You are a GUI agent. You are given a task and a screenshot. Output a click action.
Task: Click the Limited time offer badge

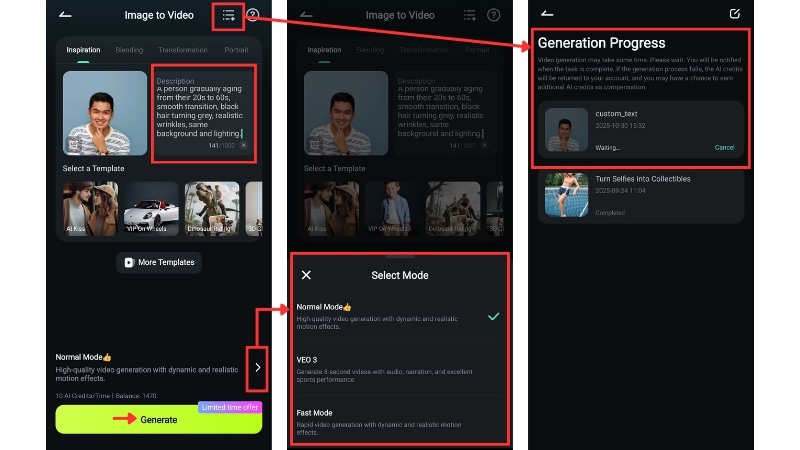pos(230,407)
